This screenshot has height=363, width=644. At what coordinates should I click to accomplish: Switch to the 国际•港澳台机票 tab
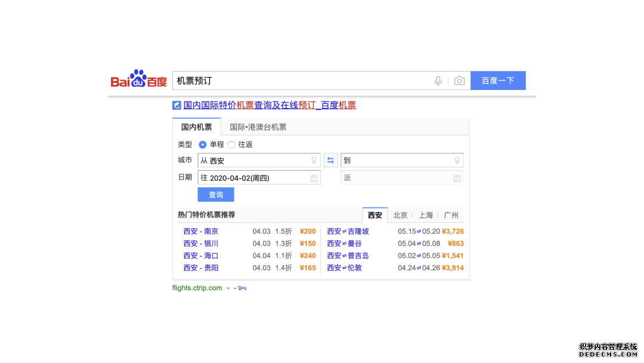click(x=258, y=127)
